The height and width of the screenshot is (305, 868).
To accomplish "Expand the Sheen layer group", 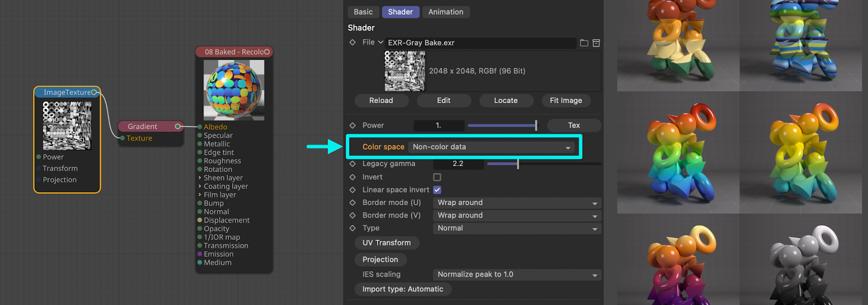I will pos(200,178).
